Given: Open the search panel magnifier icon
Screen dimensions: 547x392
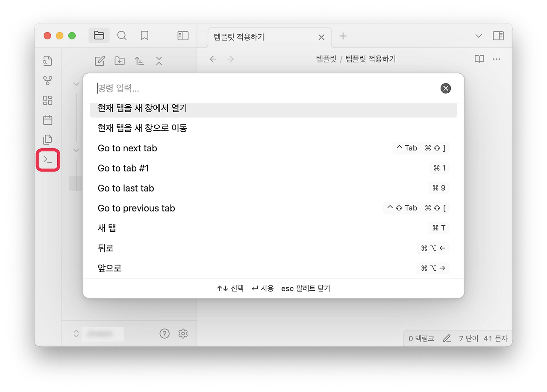Looking at the screenshot, I should (122, 35).
